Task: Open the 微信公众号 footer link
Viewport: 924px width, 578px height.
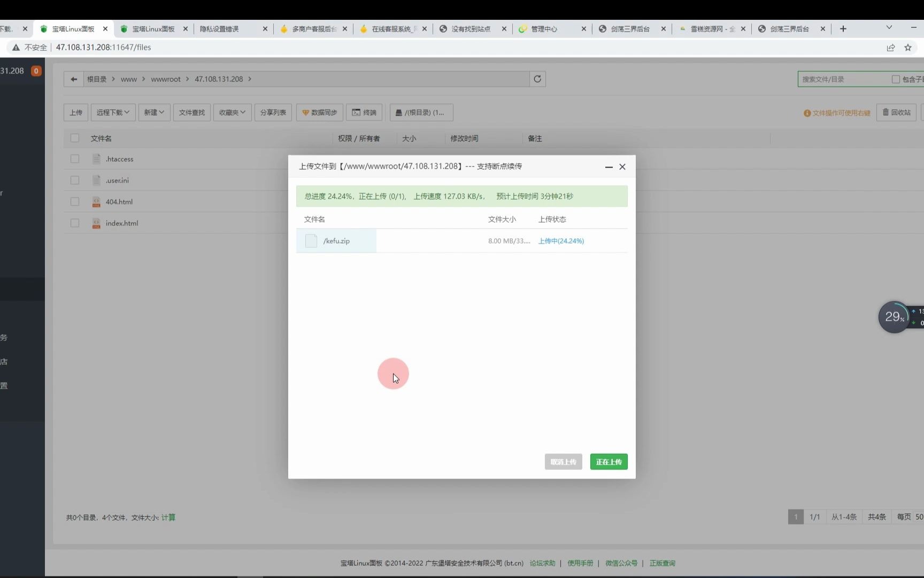Action: pos(621,563)
